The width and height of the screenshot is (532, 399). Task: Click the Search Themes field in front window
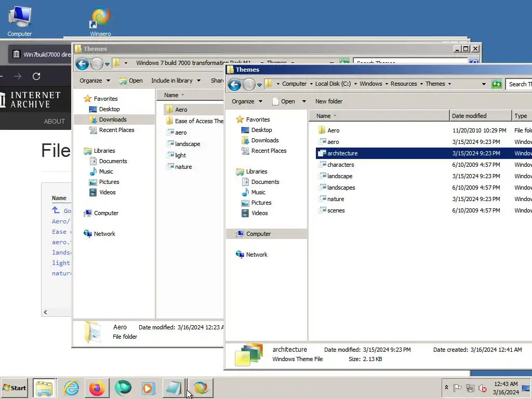[519, 84]
